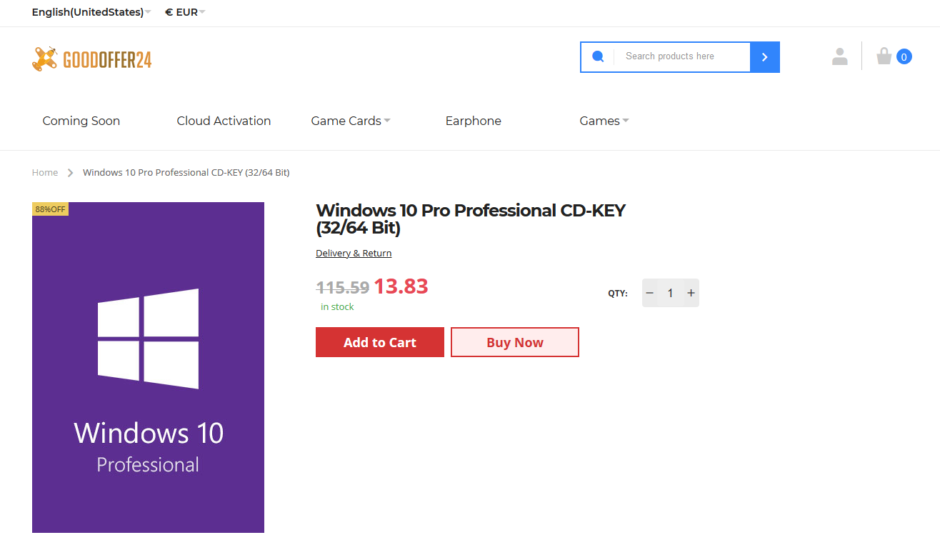Image resolution: width=940 pixels, height=560 pixels.
Task: Expand the Games menu
Action: (x=604, y=121)
